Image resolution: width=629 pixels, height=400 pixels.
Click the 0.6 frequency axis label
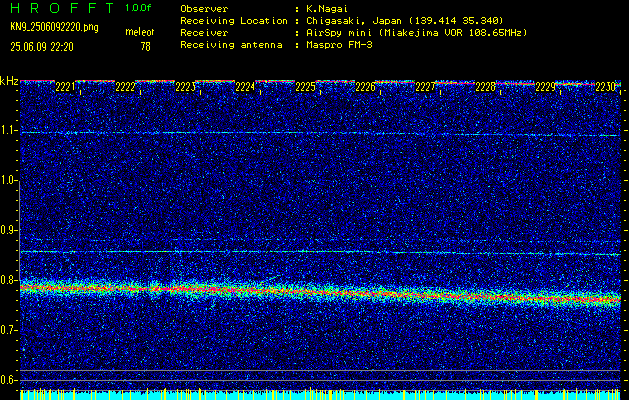[x=8, y=380]
